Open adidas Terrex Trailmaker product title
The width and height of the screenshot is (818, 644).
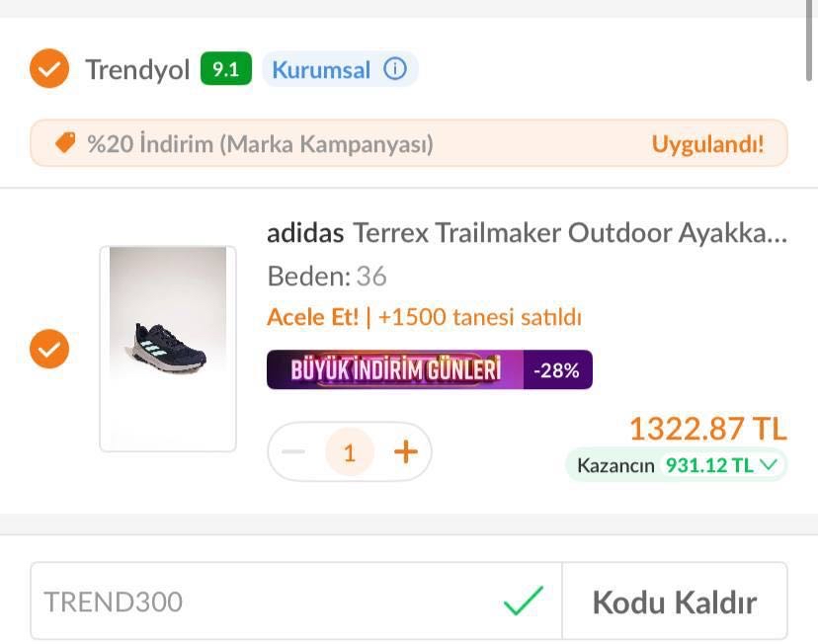click(527, 233)
